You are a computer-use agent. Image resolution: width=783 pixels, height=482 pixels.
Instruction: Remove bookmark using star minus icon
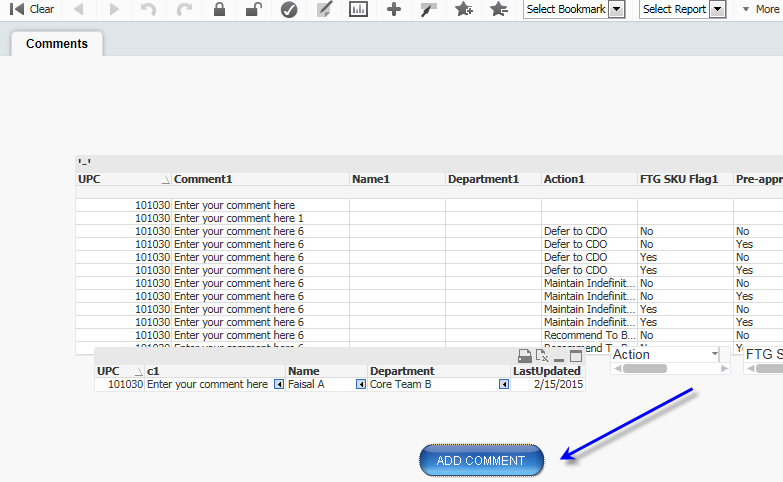tap(499, 9)
